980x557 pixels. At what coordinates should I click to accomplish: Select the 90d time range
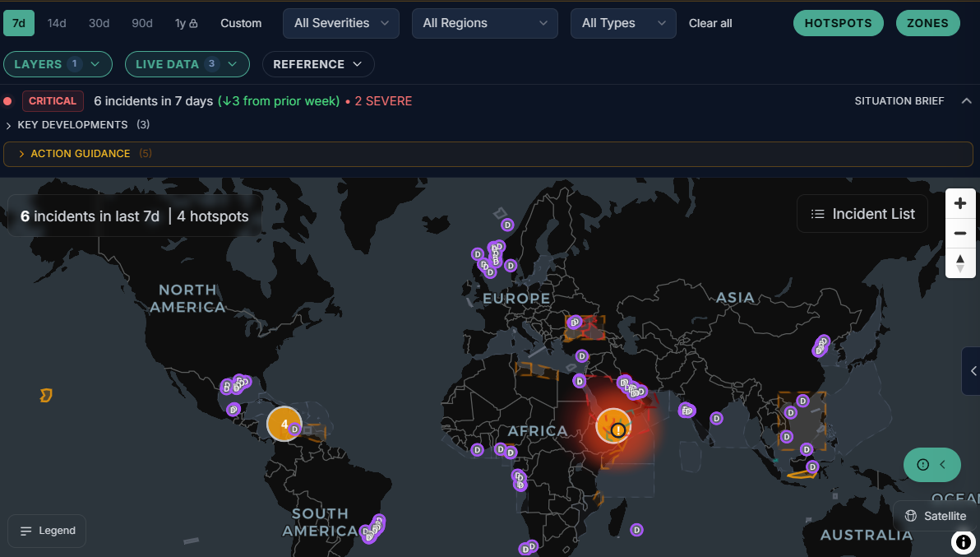click(x=142, y=23)
